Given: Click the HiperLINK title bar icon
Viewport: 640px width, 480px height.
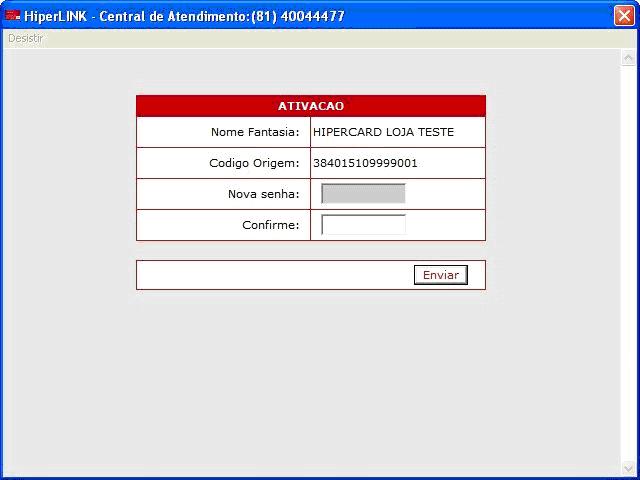Looking at the screenshot, I should click(12, 16).
